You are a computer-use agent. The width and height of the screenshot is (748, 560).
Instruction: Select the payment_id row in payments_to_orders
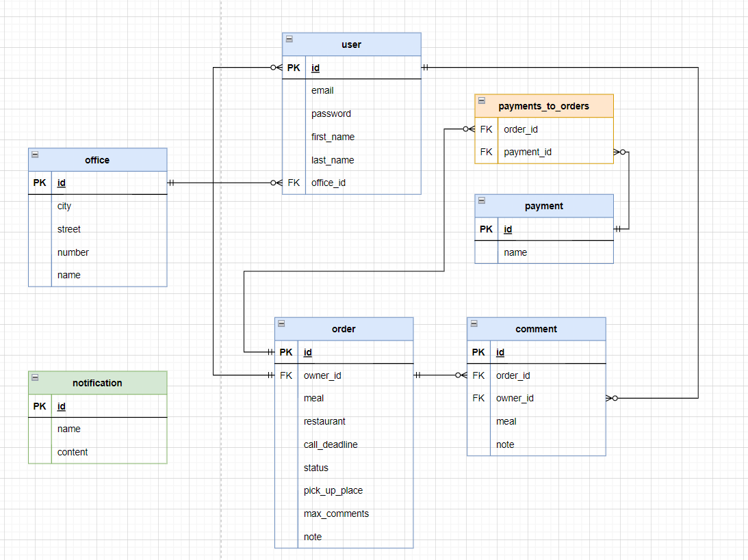coord(527,151)
